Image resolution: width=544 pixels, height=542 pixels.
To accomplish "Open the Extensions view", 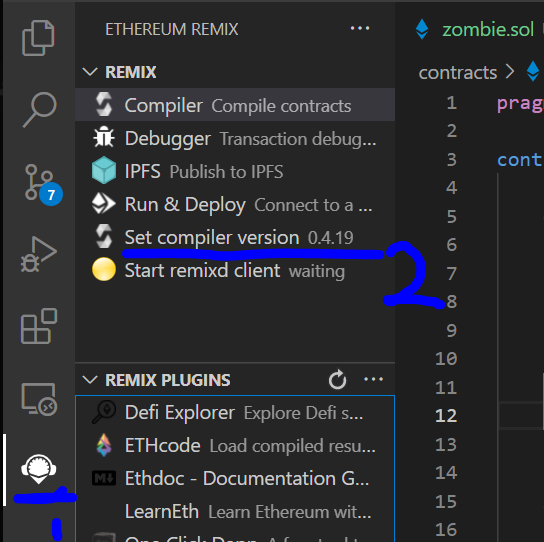I will point(39,326).
